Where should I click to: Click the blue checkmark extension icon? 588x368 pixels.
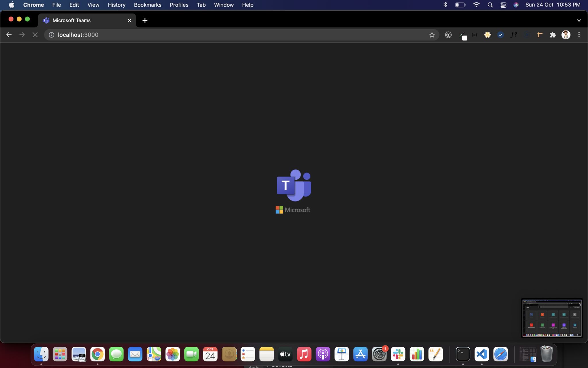coord(500,35)
